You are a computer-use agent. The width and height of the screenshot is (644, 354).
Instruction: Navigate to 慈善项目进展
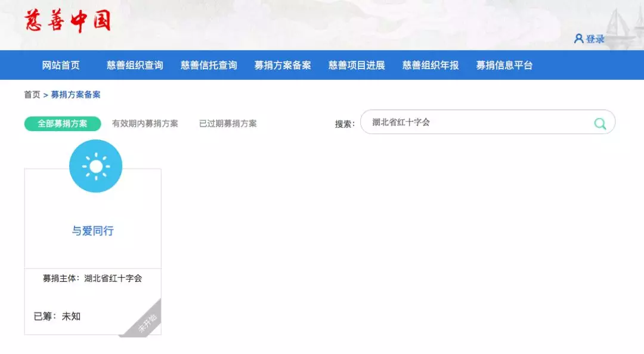pyautogui.click(x=357, y=66)
